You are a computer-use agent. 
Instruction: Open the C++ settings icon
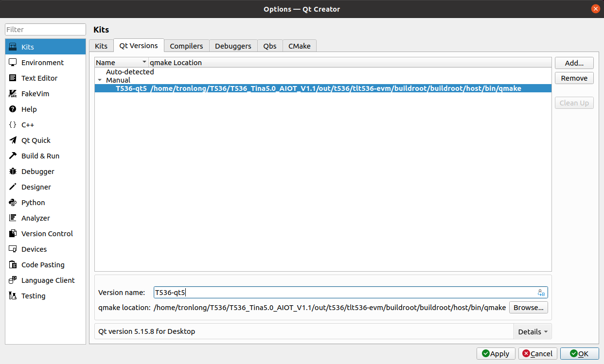[13, 125]
